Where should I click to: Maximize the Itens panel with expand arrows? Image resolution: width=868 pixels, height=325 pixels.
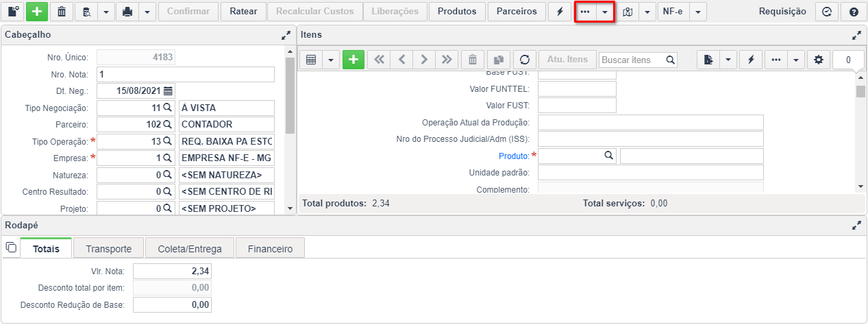[856, 34]
